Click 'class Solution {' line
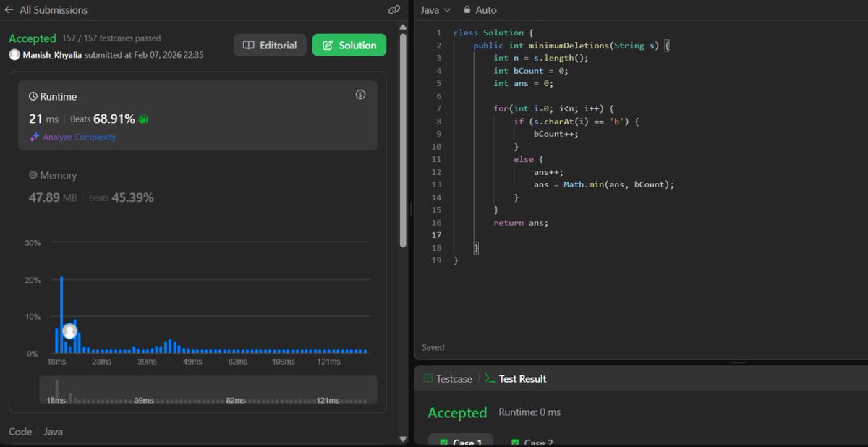Image resolution: width=868 pixels, height=447 pixels. point(493,33)
